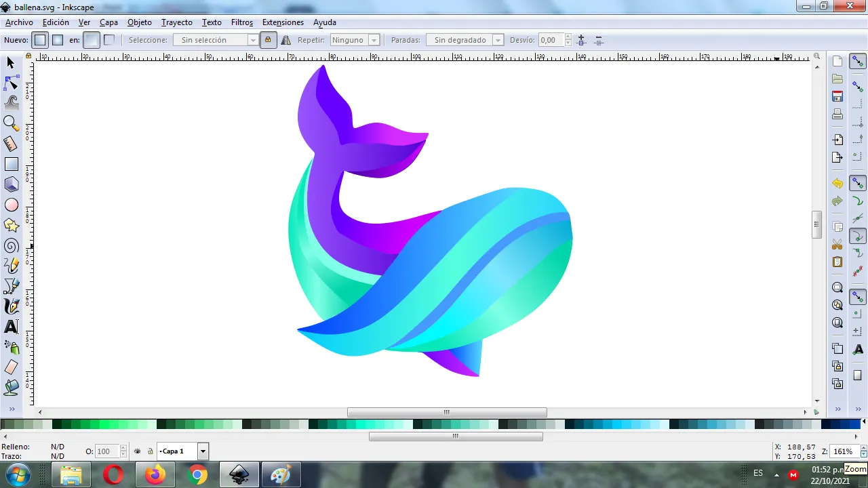Click the Duplicate objects icon
This screenshot has width=868, height=488.
click(837, 348)
